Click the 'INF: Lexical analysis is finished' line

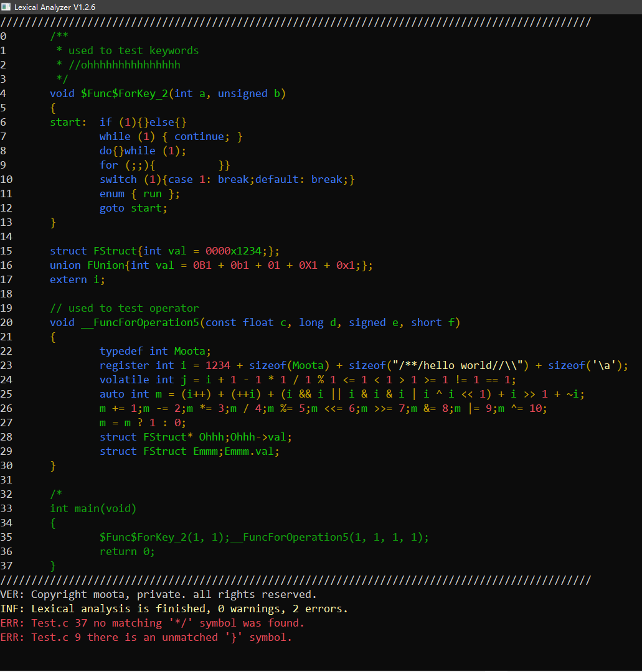click(174, 609)
